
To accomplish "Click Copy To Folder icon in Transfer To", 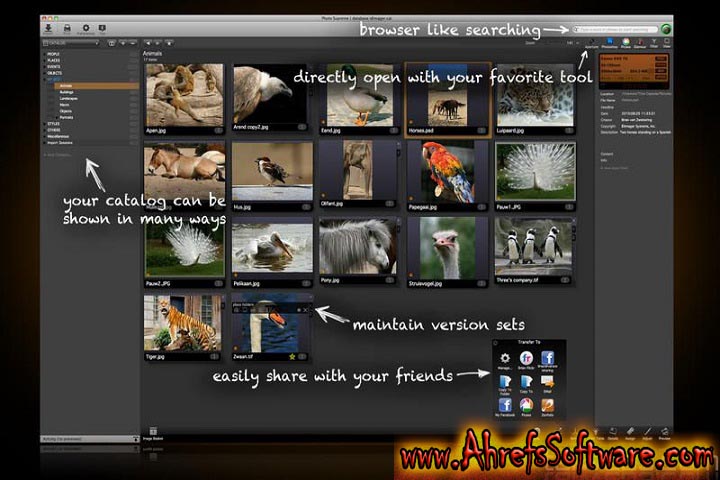I will click(x=505, y=384).
